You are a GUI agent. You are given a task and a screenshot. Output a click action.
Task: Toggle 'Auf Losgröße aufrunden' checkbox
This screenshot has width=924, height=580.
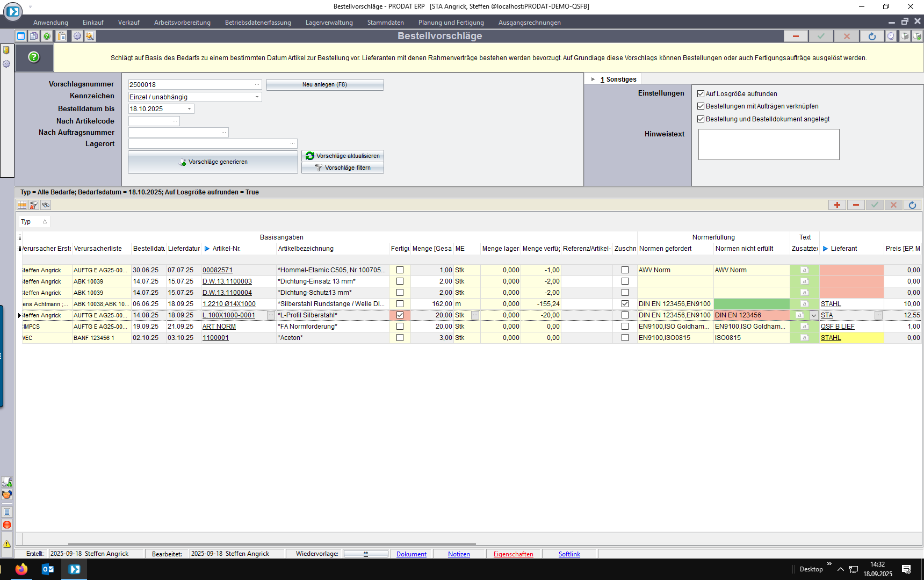(x=701, y=93)
